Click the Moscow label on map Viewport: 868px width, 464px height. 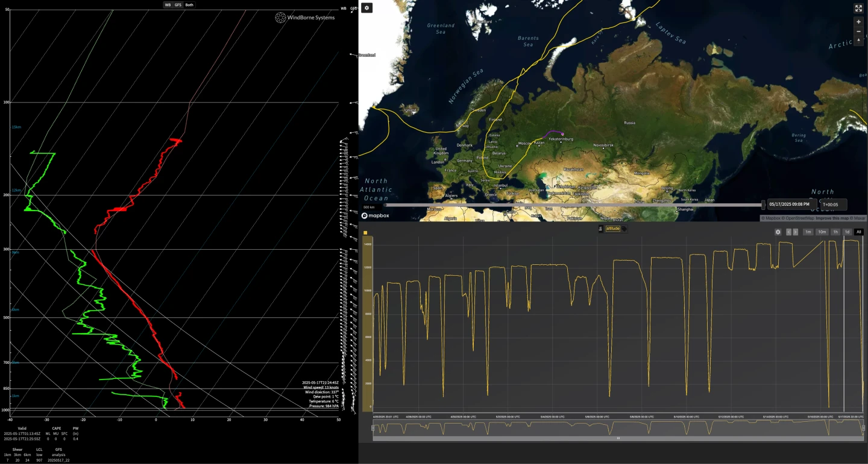[x=524, y=144]
